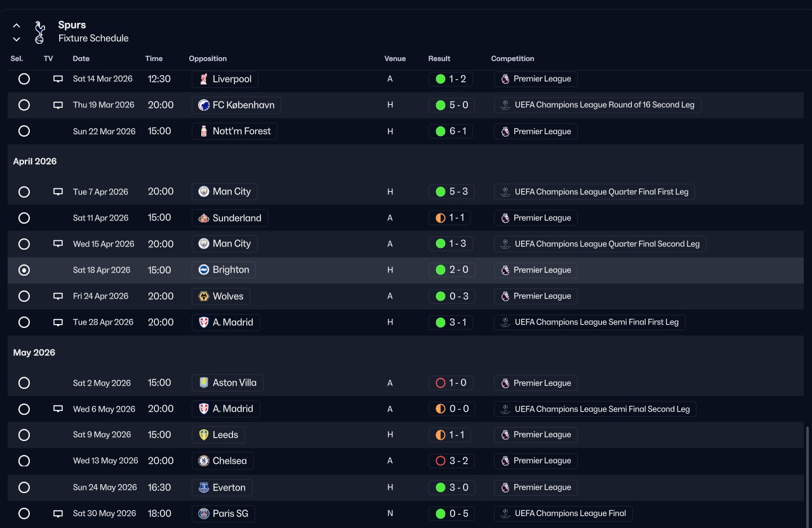This screenshot has height=528, width=812.
Task: Click the Champions League Final competition icon
Action: 505,513
